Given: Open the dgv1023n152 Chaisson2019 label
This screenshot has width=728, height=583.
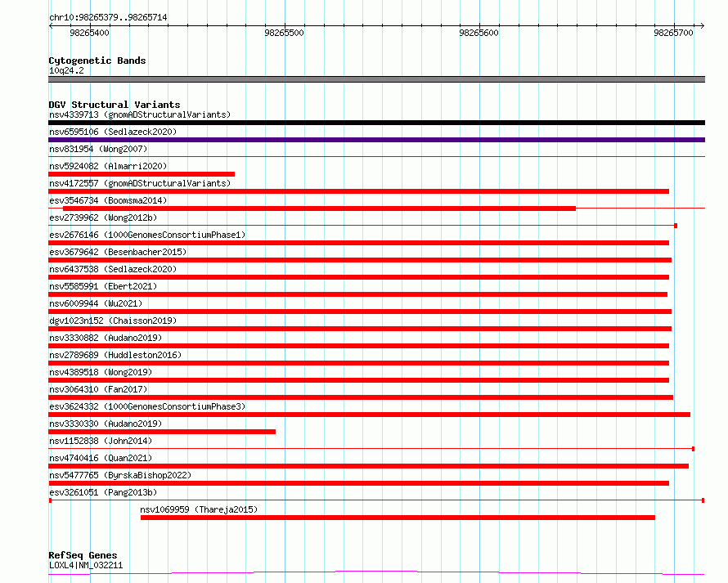Looking at the screenshot, I should point(113,321).
